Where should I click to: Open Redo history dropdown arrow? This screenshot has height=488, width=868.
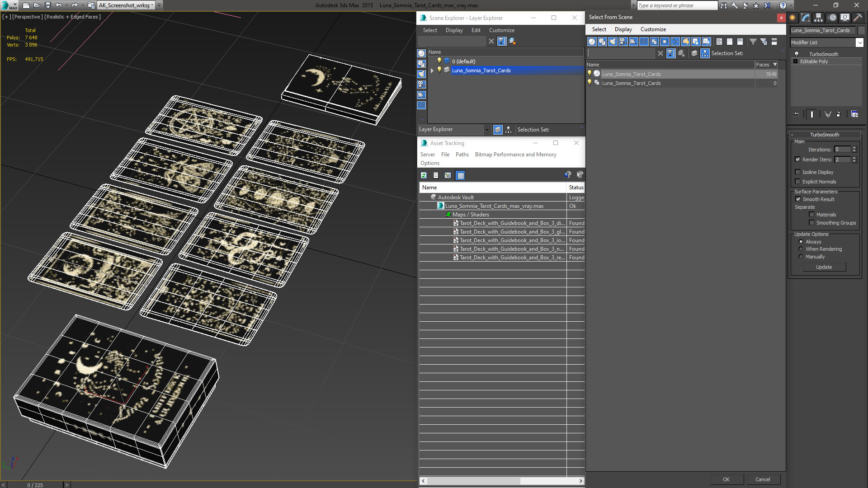(82, 5)
